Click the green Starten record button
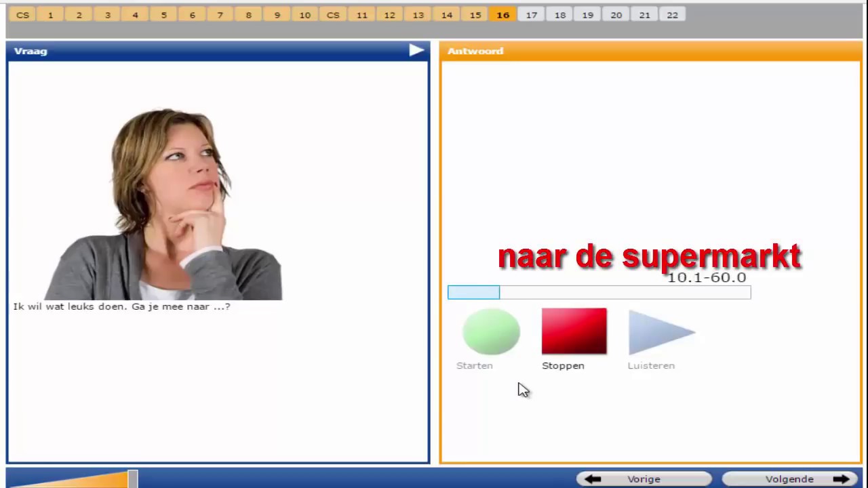The width and height of the screenshot is (868, 488). coord(491,331)
